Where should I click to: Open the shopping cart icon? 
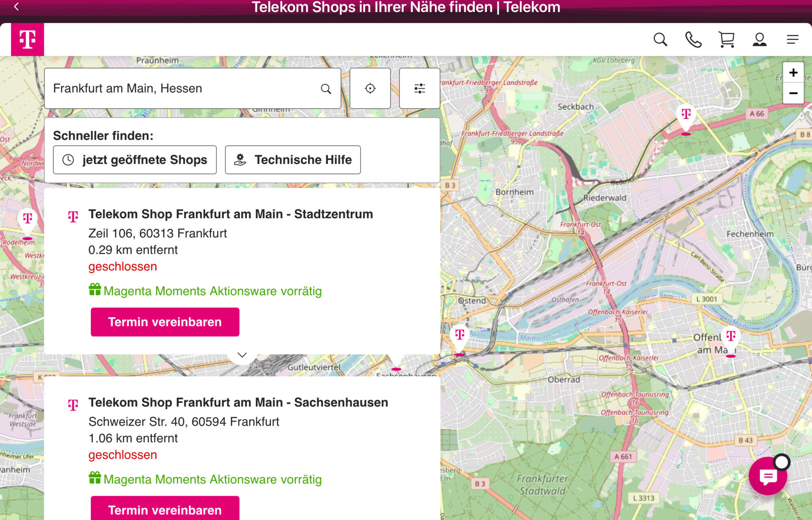point(726,39)
